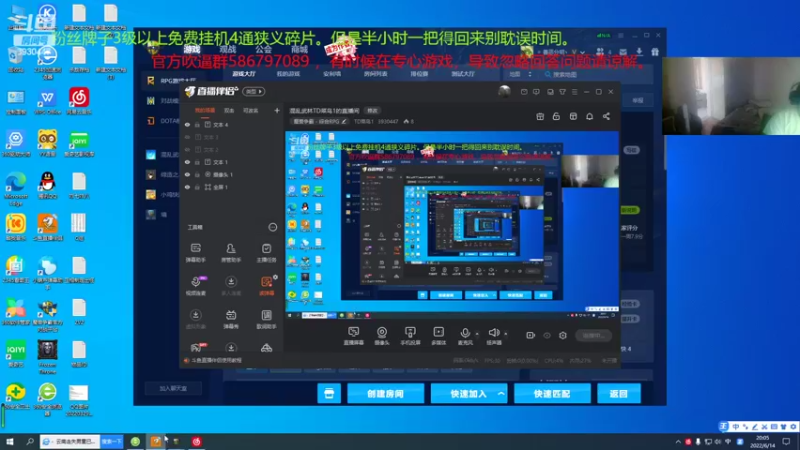Image resolution: width=800 pixels, height=450 pixels.
Task: Click the 快速匹配 button
Action: 552,393
